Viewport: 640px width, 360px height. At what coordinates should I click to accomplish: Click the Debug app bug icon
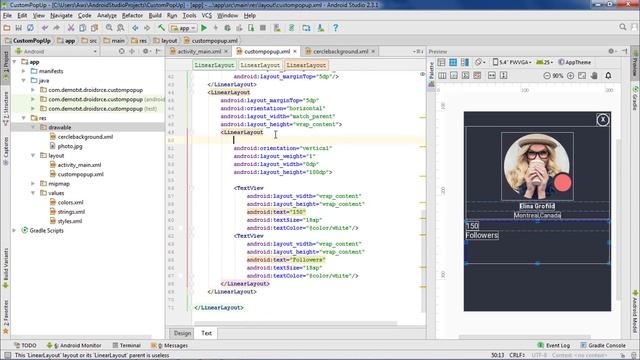tap(227, 28)
